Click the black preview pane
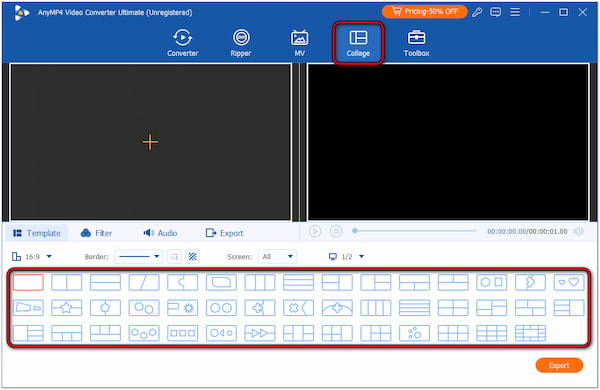The image size is (600, 390). [x=448, y=142]
